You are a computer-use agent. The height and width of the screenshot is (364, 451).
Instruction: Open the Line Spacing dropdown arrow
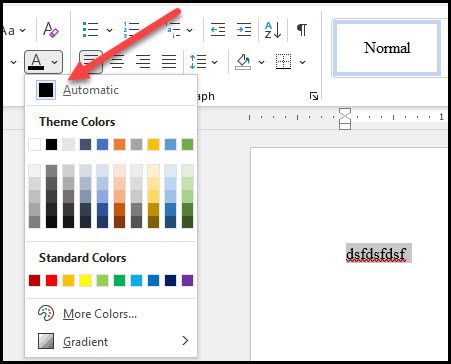[215, 62]
